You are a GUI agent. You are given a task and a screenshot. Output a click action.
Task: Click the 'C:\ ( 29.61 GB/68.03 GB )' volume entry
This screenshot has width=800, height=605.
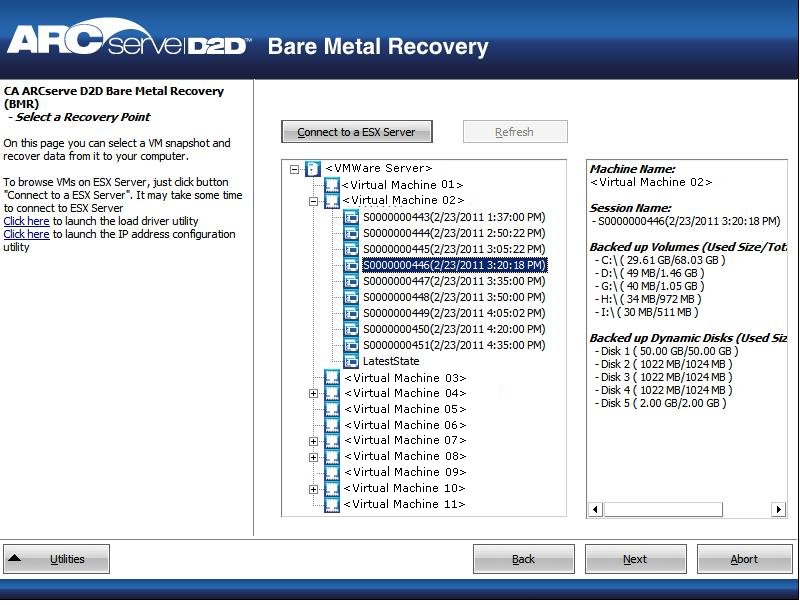coord(660,260)
